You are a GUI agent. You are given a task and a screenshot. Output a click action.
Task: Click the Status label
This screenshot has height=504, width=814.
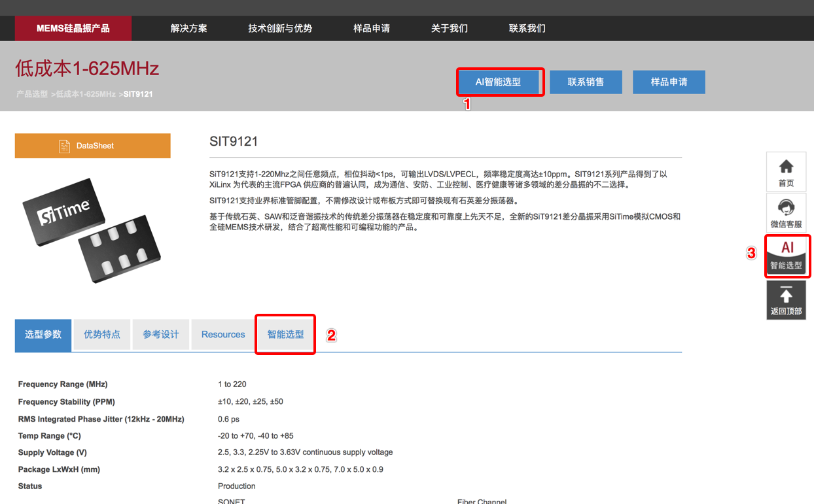(30, 486)
